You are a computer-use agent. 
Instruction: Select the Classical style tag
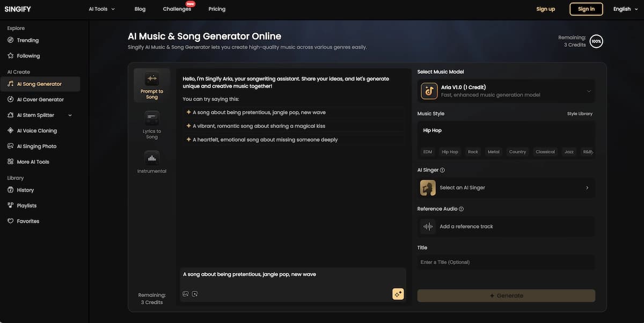[x=545, y=152]
